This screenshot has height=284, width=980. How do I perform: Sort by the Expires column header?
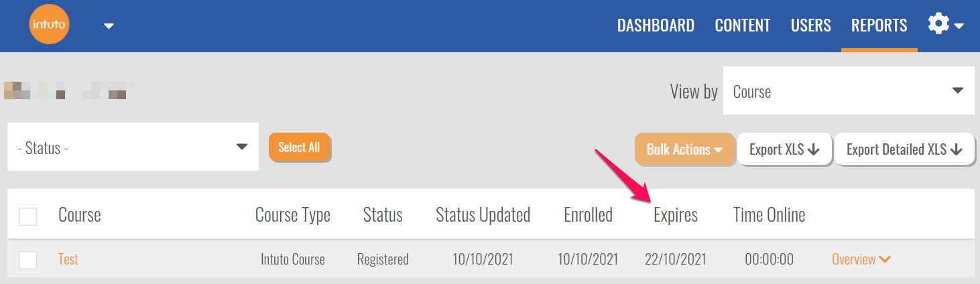point(675,215)
